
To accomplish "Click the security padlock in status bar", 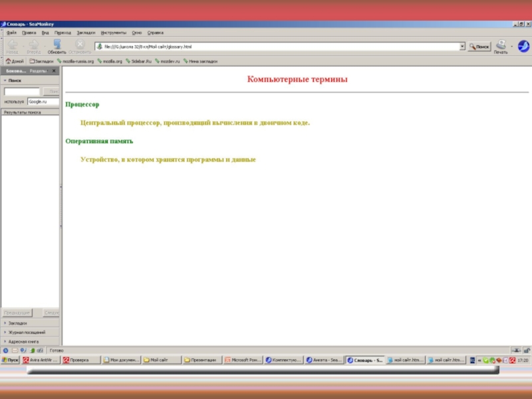I will click(x=527, y=350).
